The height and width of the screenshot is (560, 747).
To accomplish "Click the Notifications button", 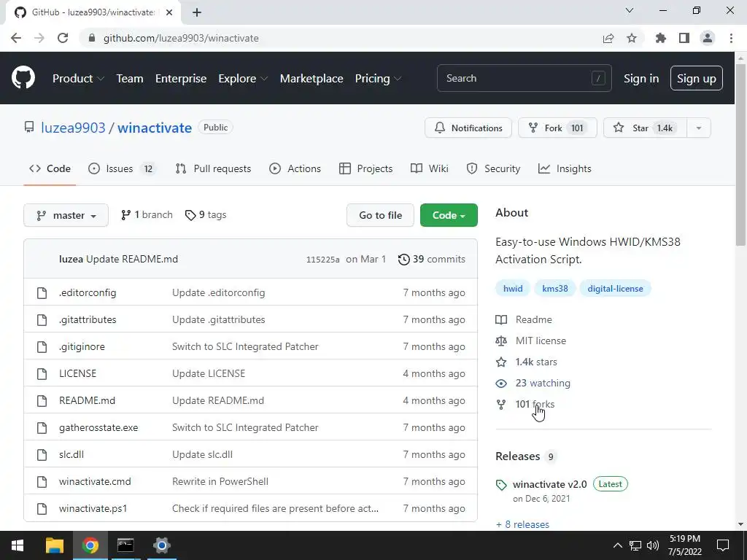I will tap(468, 128).
